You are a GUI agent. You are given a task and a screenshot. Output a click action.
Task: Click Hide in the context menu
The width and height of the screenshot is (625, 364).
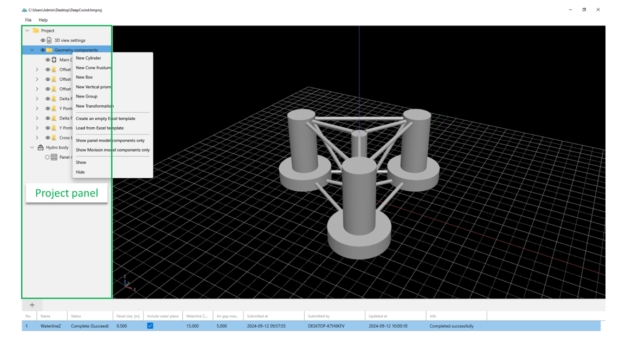pyautogui.click(x=80, y=172)
